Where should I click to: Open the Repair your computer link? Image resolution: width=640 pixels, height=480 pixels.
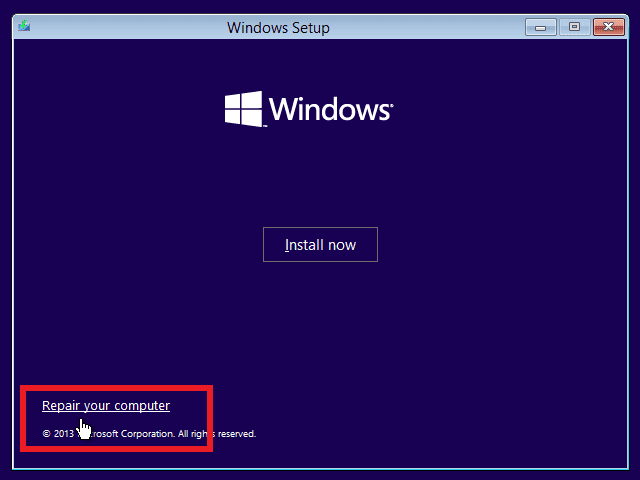pos(106,405)
